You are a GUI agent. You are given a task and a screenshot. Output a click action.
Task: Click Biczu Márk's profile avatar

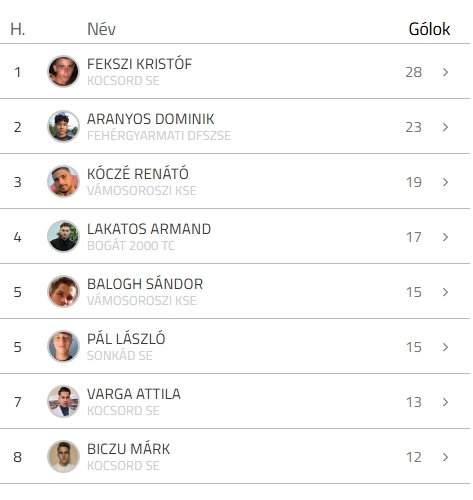point(63,456)
